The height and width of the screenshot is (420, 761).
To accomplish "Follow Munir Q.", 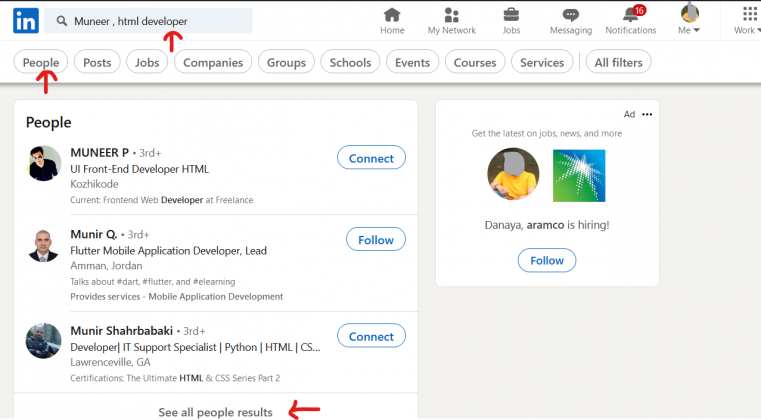I will (376, 239).
